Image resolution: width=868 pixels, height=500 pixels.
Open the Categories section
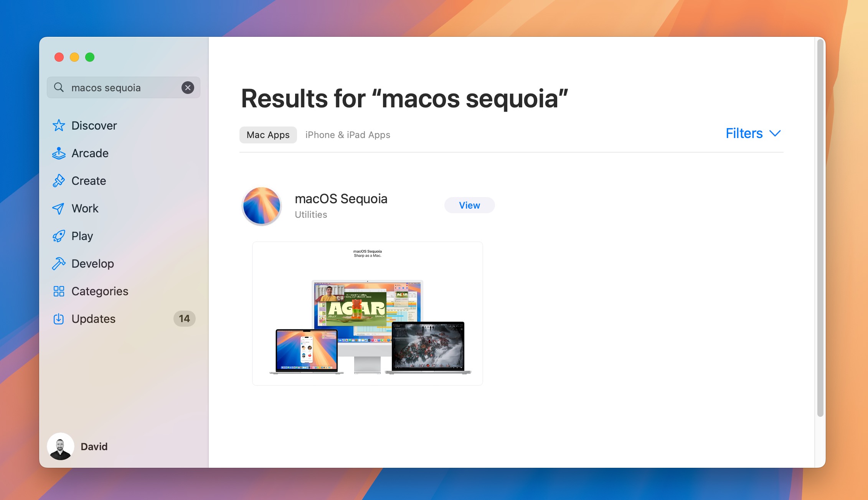point(99,290)
